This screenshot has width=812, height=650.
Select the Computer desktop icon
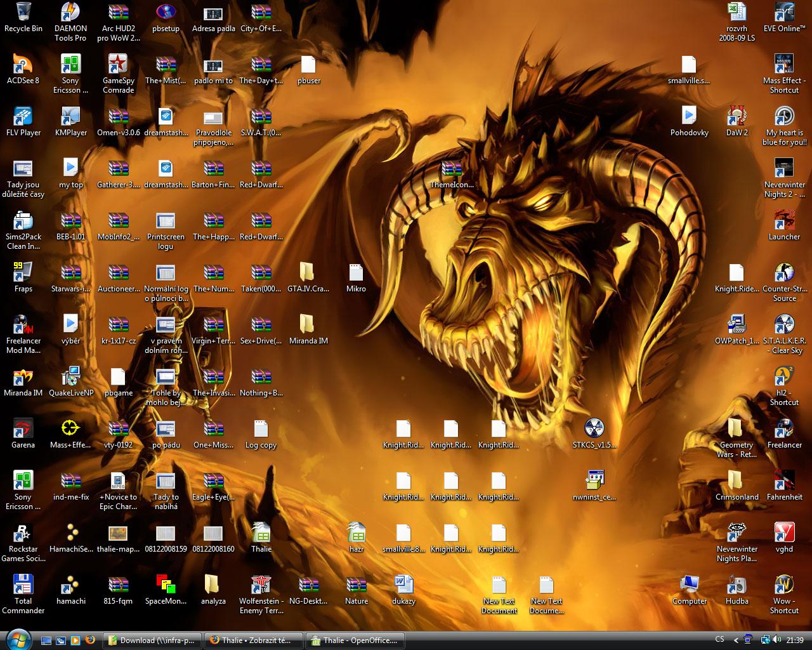689,585
